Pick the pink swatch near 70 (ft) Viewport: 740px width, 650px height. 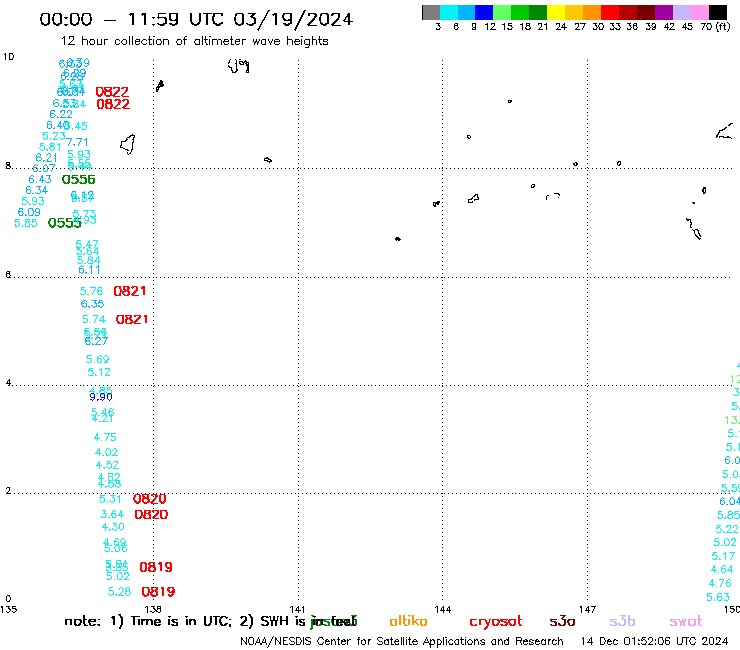[699, 12]
